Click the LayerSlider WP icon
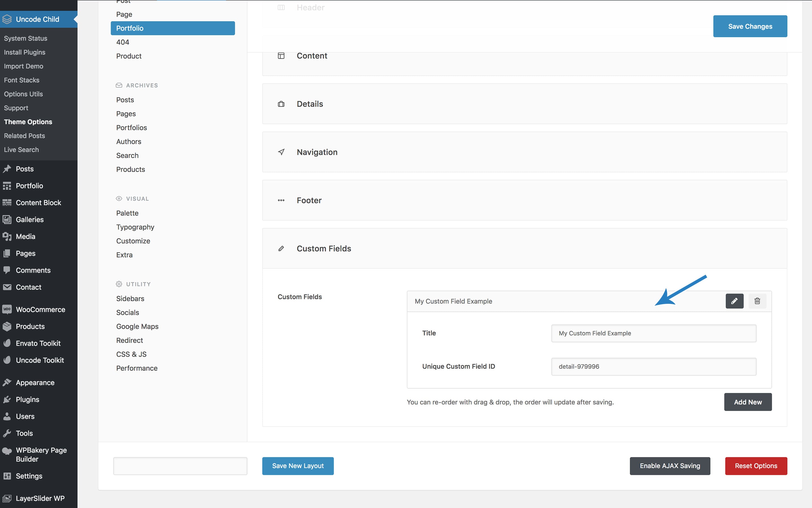The width and height of the screenshot is (812, 508). [x=7, y=498]
